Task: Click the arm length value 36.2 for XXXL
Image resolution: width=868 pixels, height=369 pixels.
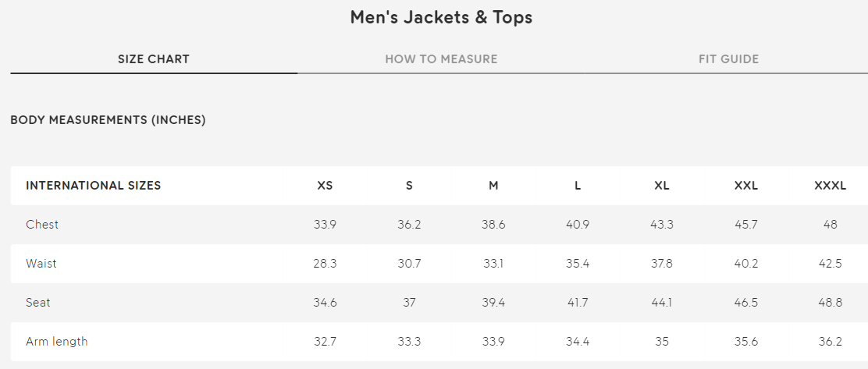Action: pyautogui.click(x=830, y=342)
